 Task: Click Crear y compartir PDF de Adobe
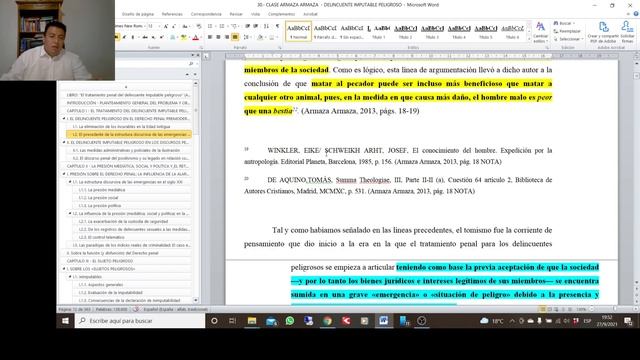click(x=603, y=32)
